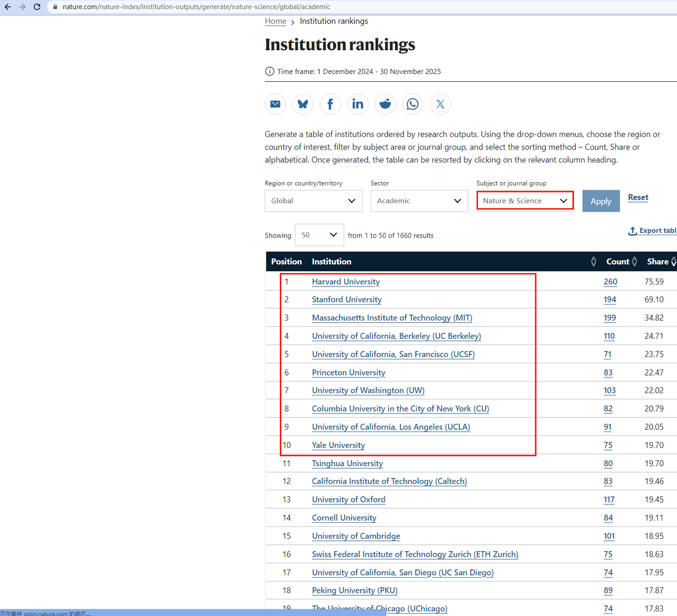
Task: Click MIT's count value 199
Action: tap(610, 318)
